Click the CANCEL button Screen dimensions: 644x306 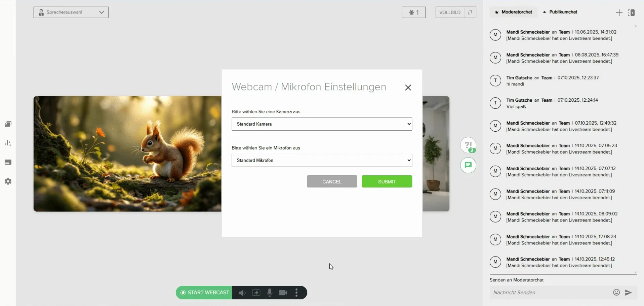(x=332, y=182)
